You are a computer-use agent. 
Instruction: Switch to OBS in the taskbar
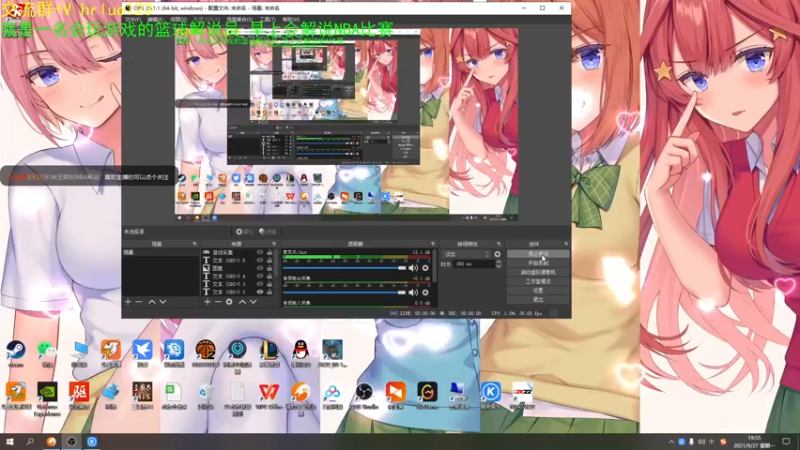[x=71, y=442]
